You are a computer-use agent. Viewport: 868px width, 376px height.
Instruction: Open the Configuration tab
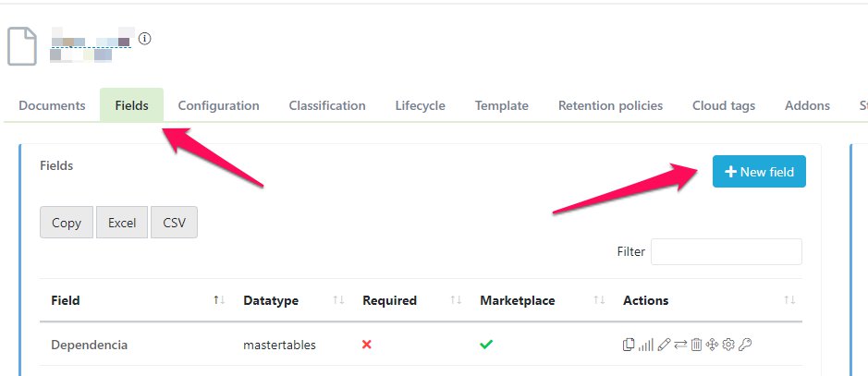[218, 105]
